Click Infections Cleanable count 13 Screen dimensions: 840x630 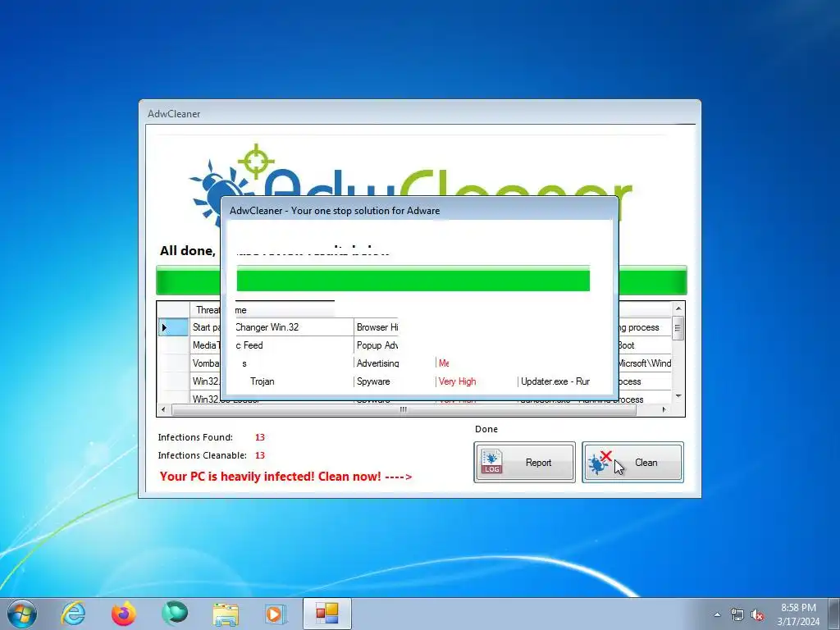[x=260, y=455]
